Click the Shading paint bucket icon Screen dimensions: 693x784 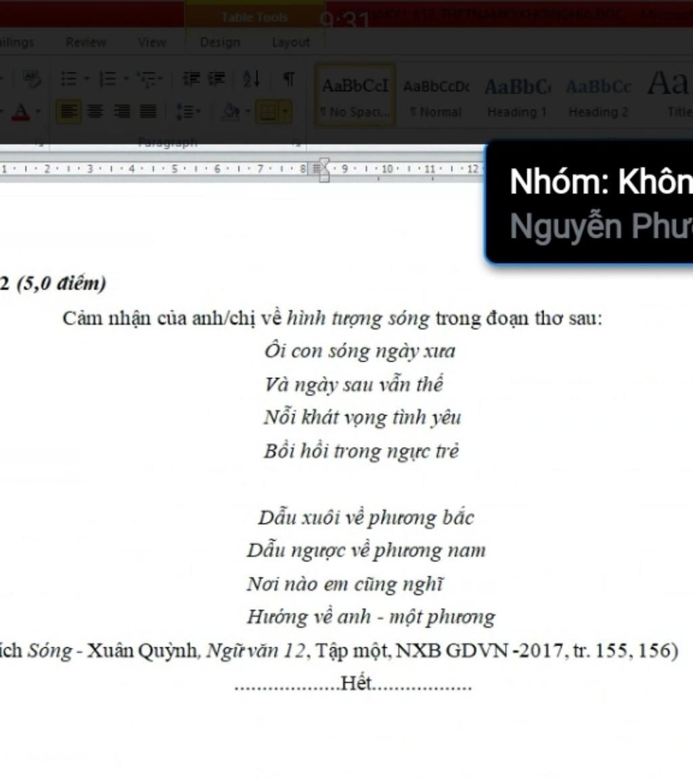(231, 111)
